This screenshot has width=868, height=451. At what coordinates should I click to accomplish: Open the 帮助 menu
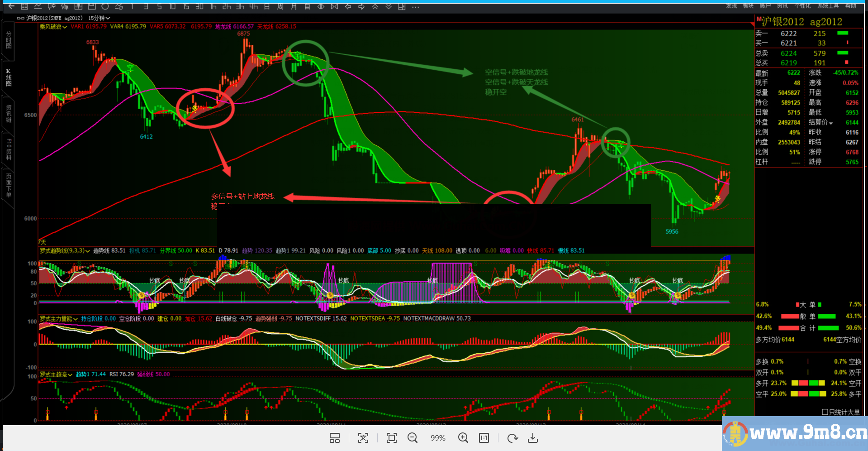[x=850, y=5]
